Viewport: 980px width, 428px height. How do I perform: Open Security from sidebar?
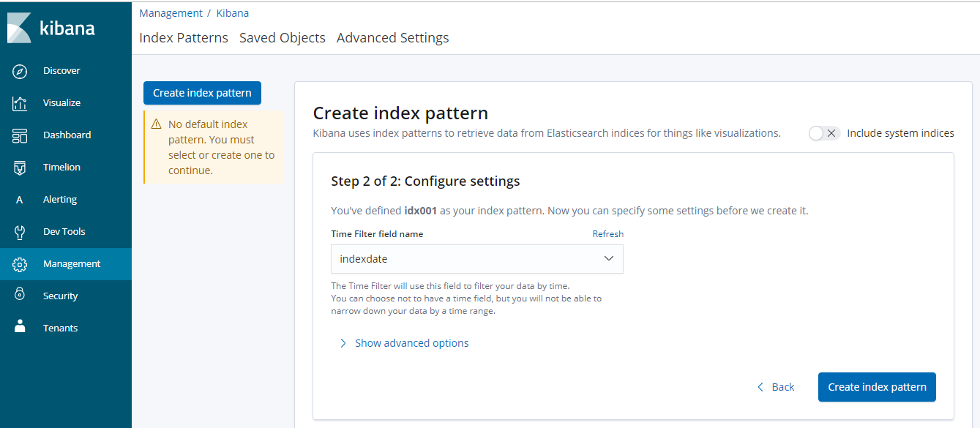(66, 296)
